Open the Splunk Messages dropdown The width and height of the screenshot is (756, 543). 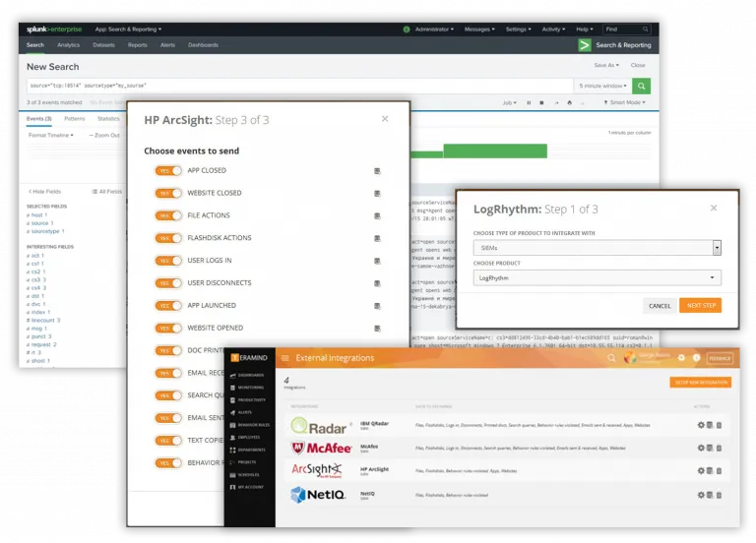pos(479,30)
